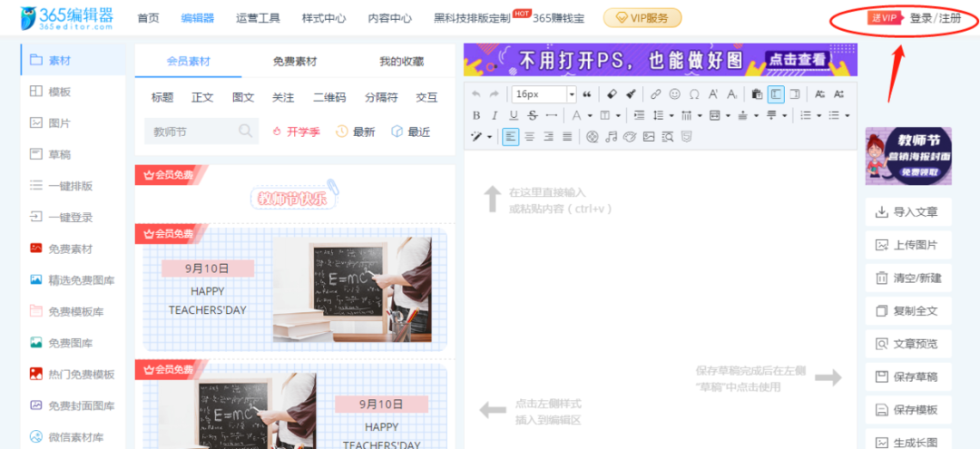
Task: Open find and replace search icon
Action: point(668,136)
